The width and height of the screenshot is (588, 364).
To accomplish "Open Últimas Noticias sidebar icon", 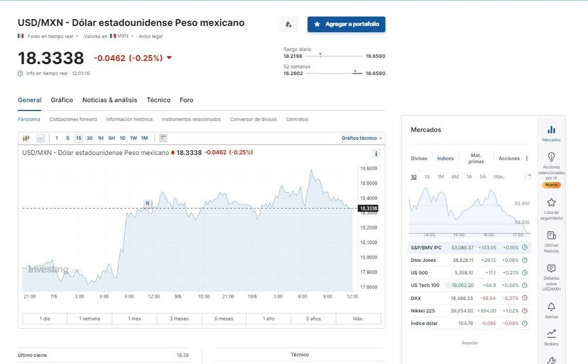I will click(x=551, y=236).
